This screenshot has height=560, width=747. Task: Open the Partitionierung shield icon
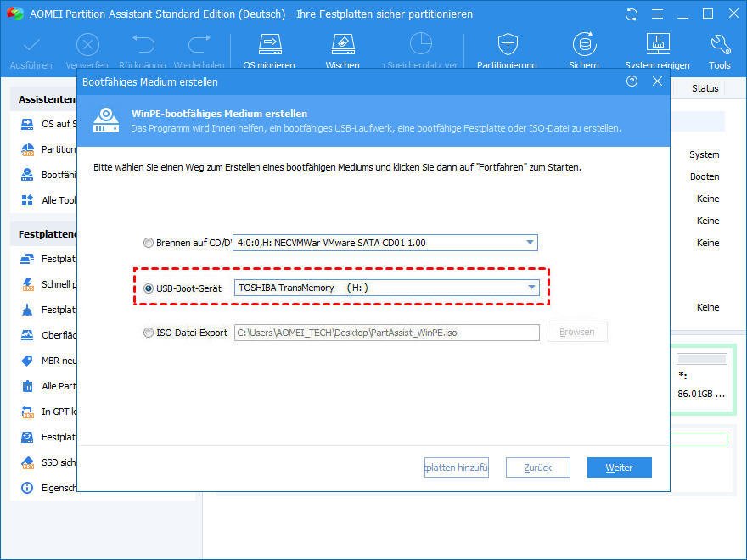[508, 44]
